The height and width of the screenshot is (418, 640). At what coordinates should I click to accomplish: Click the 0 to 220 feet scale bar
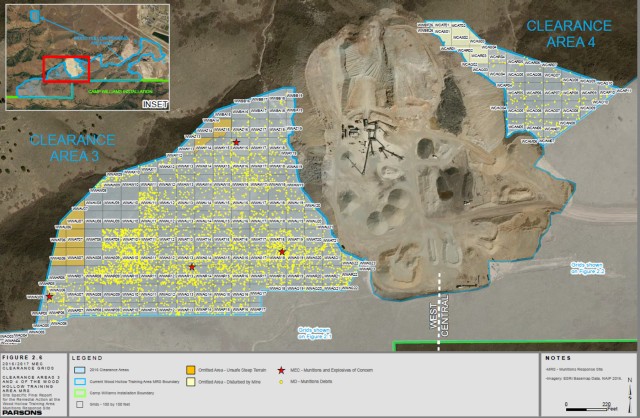point(588,409)
